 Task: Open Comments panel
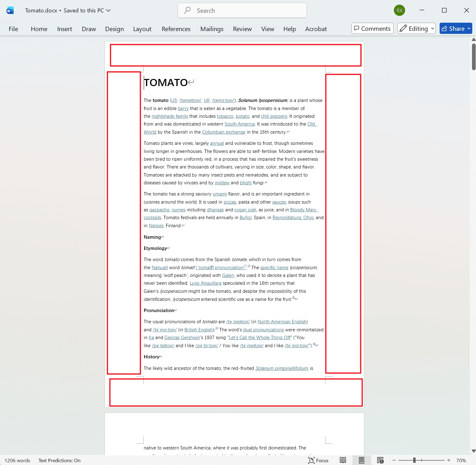[372, 28]
